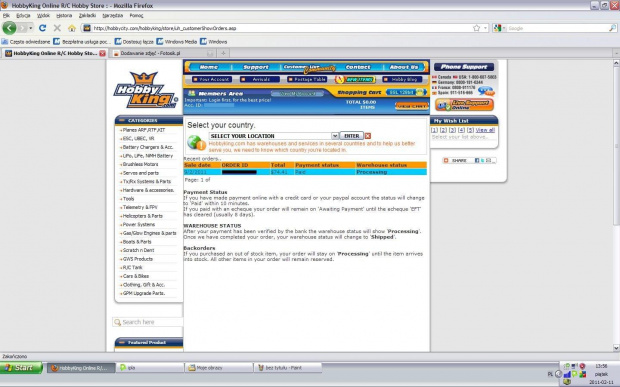Bookmark page with star icon in address bar

476,28
